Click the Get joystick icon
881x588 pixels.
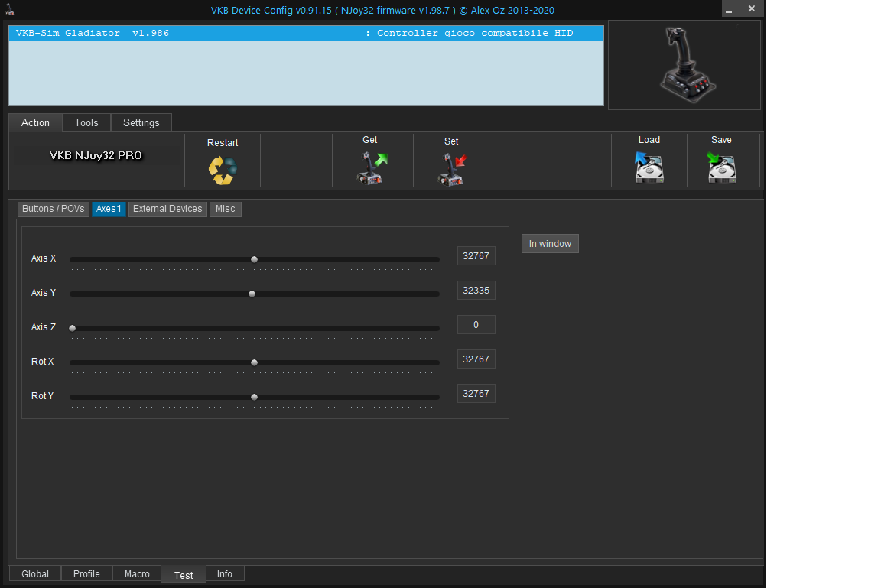tap(372, 168)
